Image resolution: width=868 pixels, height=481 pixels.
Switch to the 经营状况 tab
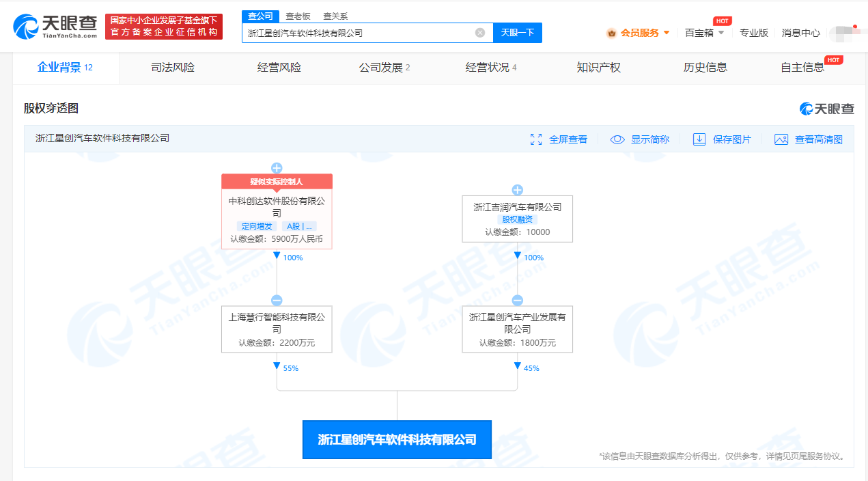click(x=492, y=68)
